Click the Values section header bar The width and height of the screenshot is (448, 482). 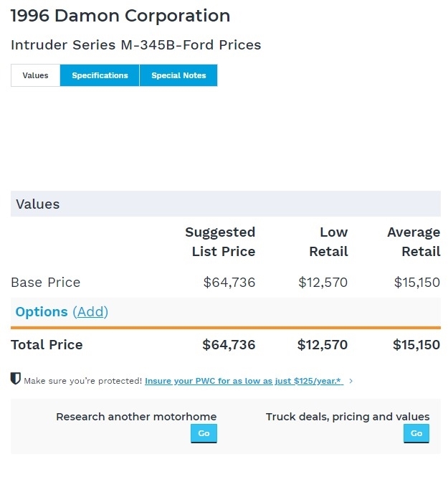pos(225,204)
